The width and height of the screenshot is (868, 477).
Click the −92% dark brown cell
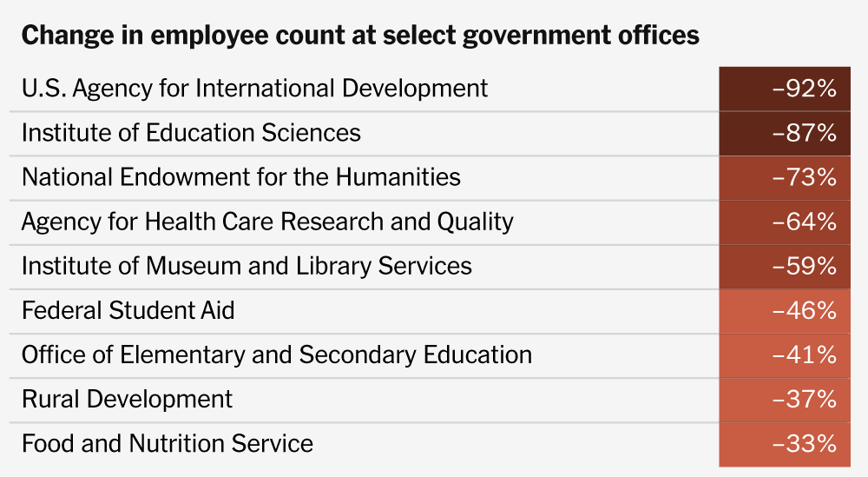click(785, 88)
